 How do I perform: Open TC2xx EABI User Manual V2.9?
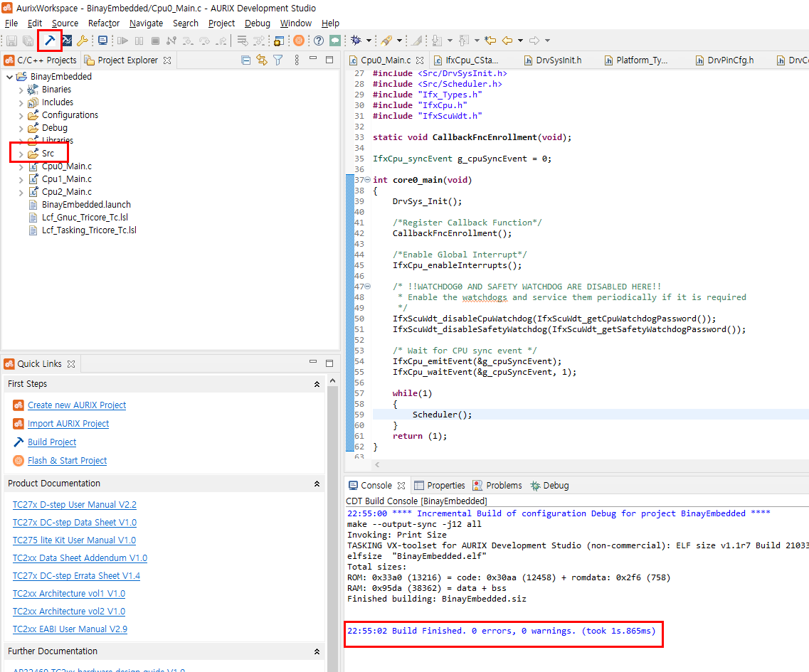[x=70, y=629]
